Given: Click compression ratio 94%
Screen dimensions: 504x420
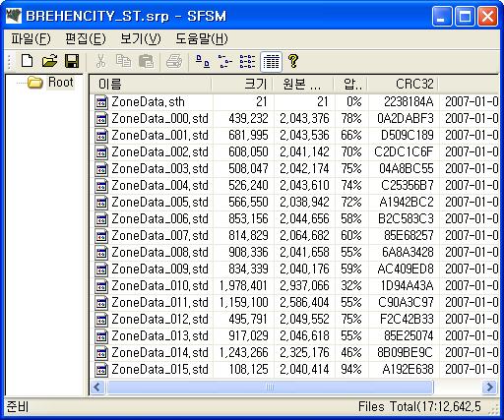Looking at the screenshot, I should point(351,370).
